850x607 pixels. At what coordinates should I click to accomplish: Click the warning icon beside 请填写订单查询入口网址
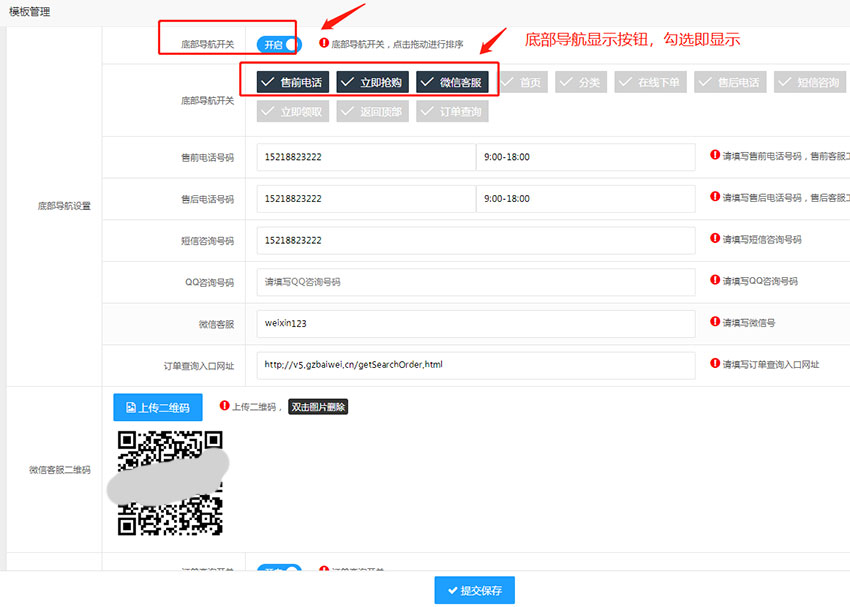click(x=715, y=363)
